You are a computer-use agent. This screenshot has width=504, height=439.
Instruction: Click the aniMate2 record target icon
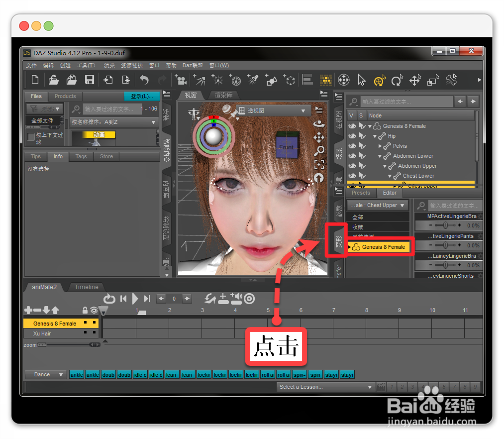pyautogui.click(x=249, y=299)
